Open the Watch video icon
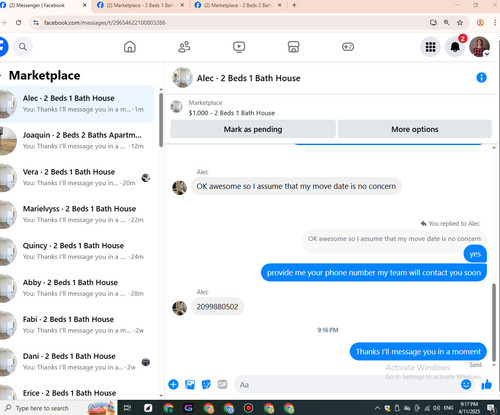Viewport: 500px width, 415px height. pos(239,47)
